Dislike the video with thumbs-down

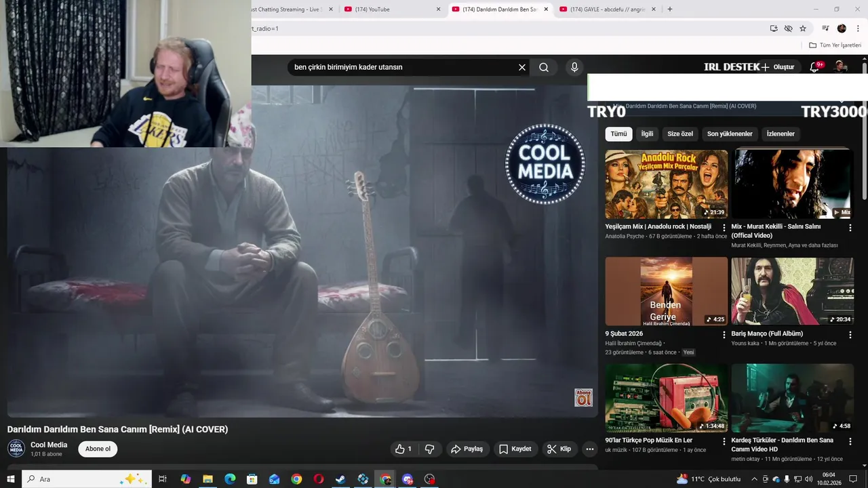tap(429, 449)
